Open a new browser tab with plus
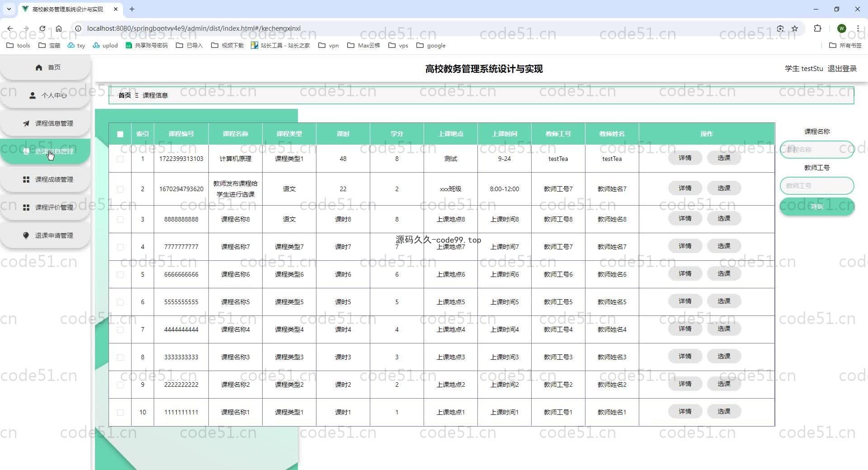868x470 pixels. tap(132, 9)
